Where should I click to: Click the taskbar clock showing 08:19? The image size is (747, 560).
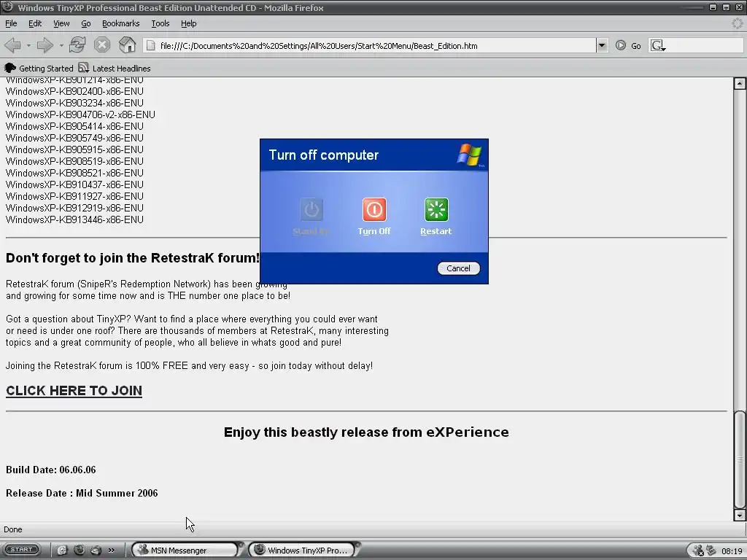(732, 551)
